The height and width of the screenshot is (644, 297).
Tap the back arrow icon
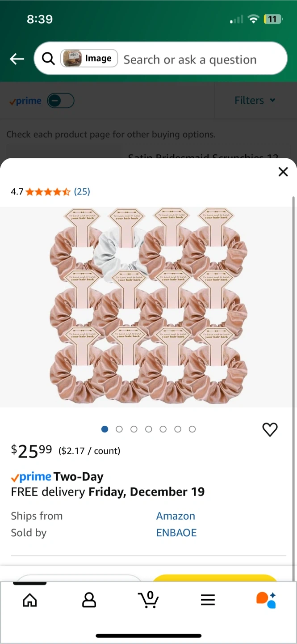pyautogui.click(x=17, y=59)
